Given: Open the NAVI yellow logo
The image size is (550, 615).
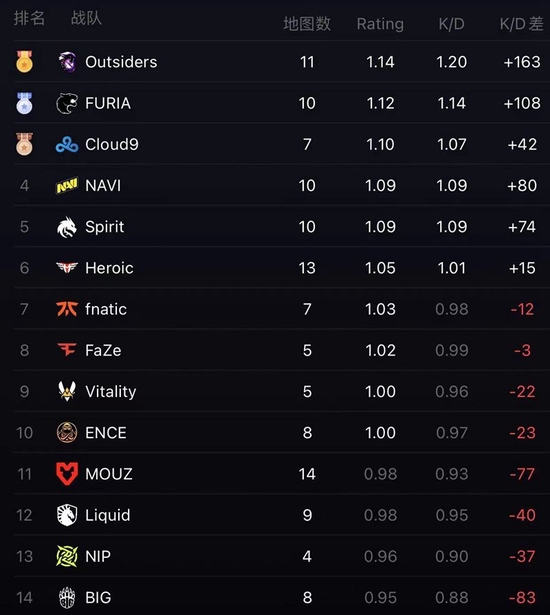Looking at the screenshot, I should point(67,186).
